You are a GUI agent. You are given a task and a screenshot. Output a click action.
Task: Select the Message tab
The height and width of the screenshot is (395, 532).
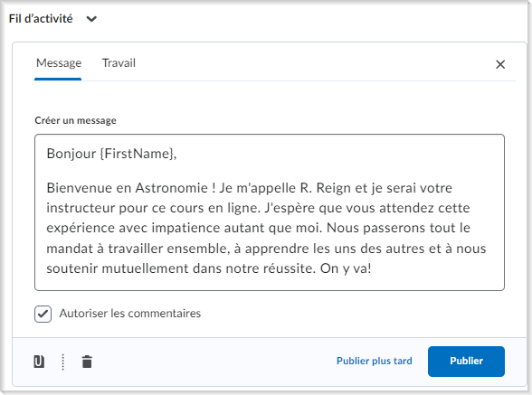coord(58,63)
